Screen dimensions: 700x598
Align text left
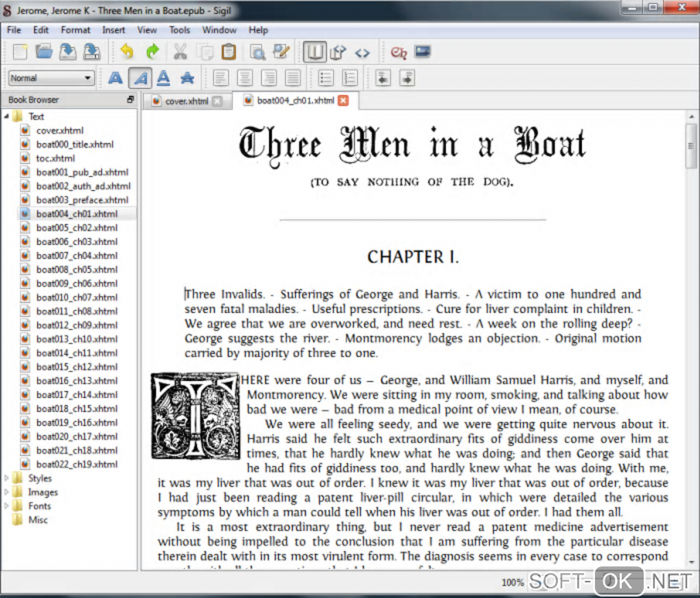click(x=220, y=78)
